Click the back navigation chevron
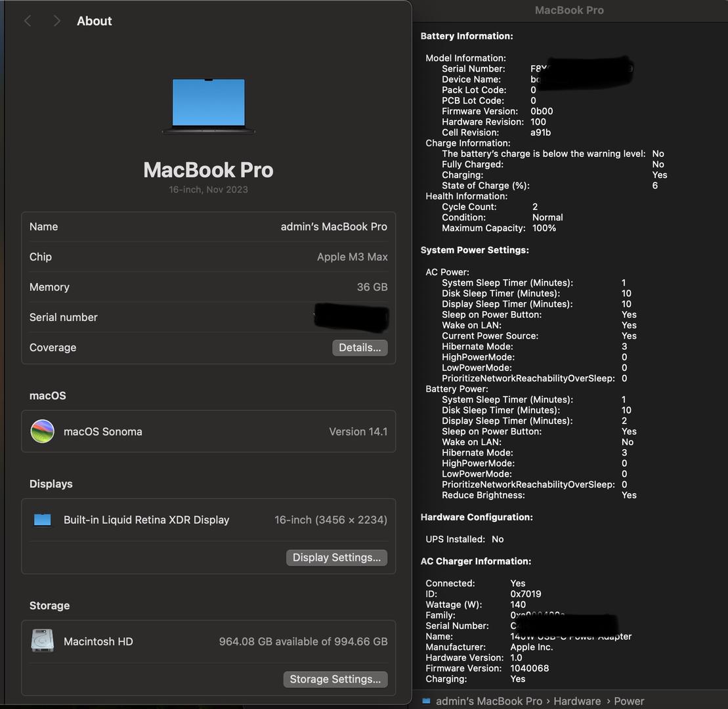This screenshot has width=728, height=709. point(28,21)
